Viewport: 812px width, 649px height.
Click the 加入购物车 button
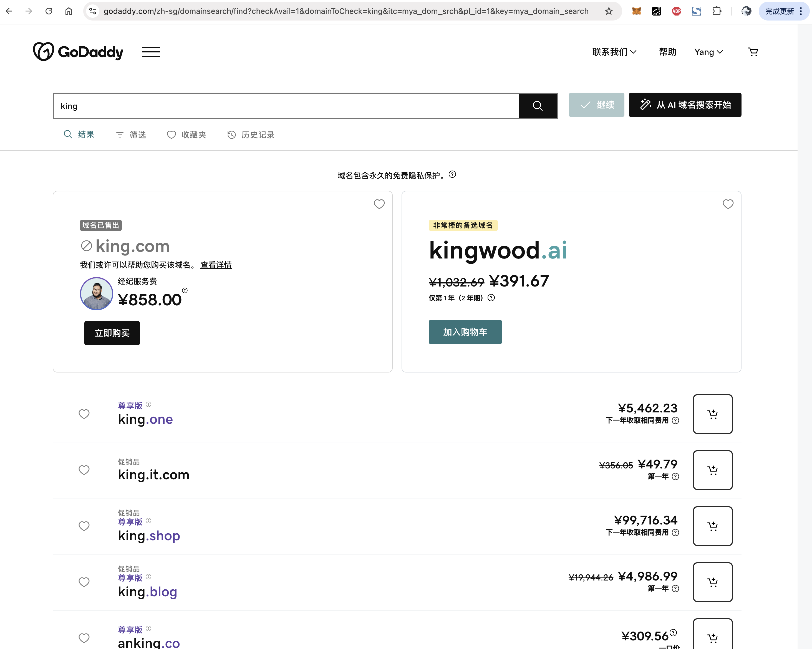pyautogui.click(x=465, y=332)
